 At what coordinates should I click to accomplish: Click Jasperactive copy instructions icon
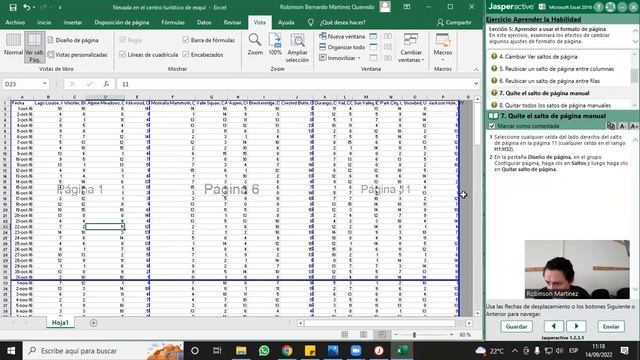pyautogui.click(x=611, y=126)
